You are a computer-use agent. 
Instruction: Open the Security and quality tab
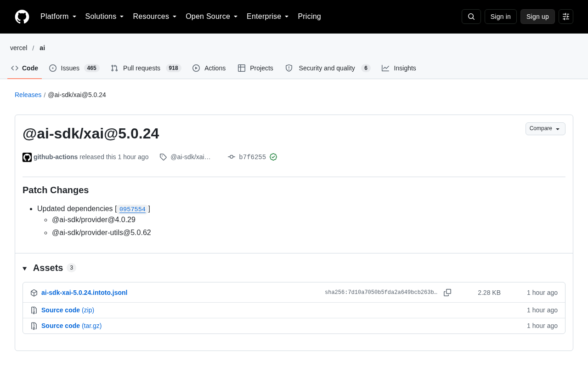(328, 68)
